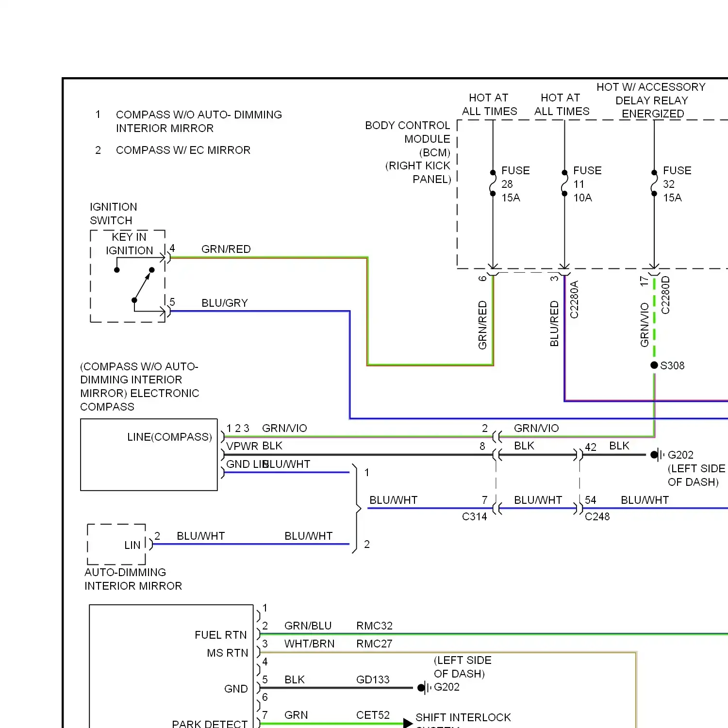Click ground symbol next to top G202
Screen dimensions: 728x728
pos(658,455)
